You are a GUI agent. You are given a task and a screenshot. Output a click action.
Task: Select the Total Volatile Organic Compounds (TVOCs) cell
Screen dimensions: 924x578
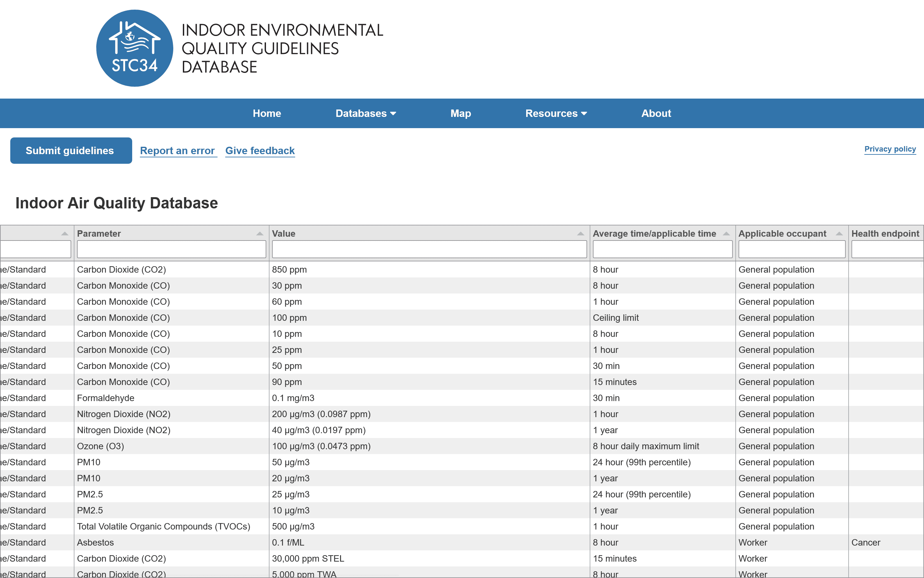pyautogui.click(x=171, y=526)
